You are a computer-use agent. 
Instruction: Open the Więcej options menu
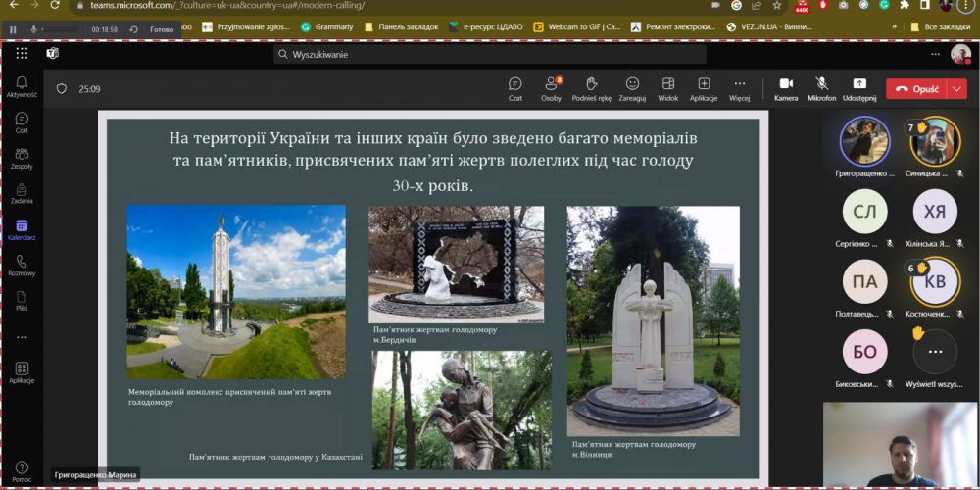[739, 88]
